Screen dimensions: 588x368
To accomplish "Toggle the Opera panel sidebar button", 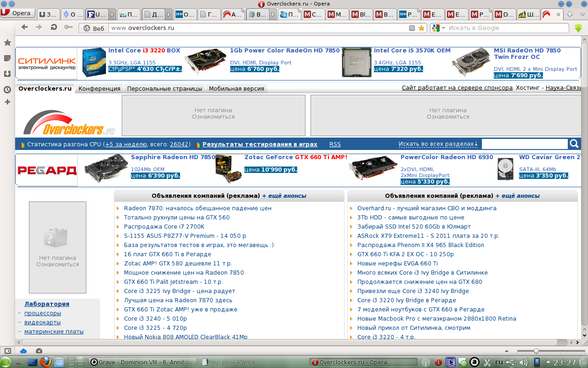I will (x=7, y=351).
